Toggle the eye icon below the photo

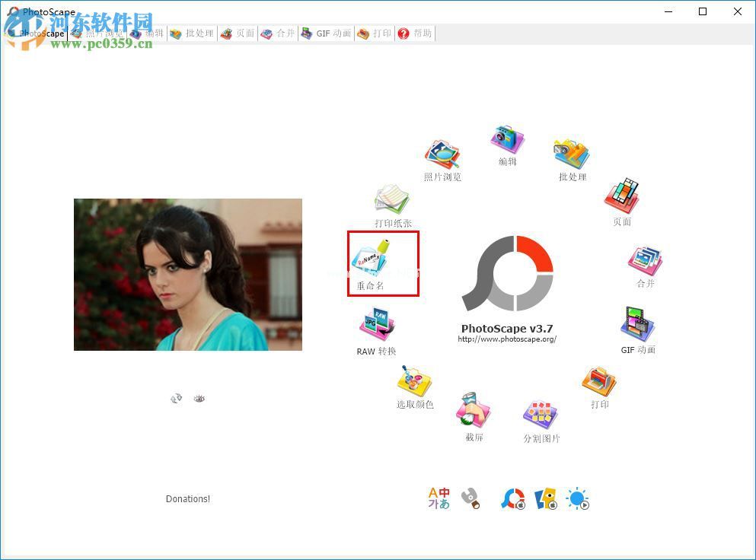click(x=199, y=399)
